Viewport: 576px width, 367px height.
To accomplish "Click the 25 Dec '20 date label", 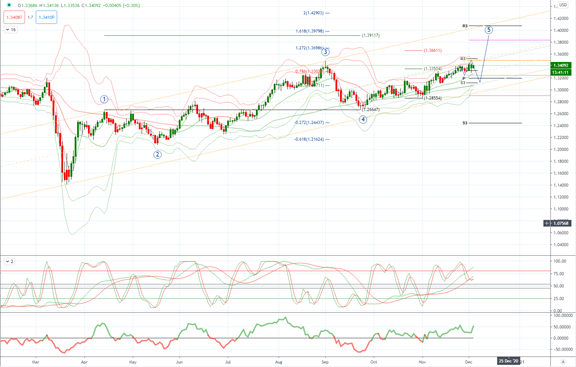I will (509, 361).
